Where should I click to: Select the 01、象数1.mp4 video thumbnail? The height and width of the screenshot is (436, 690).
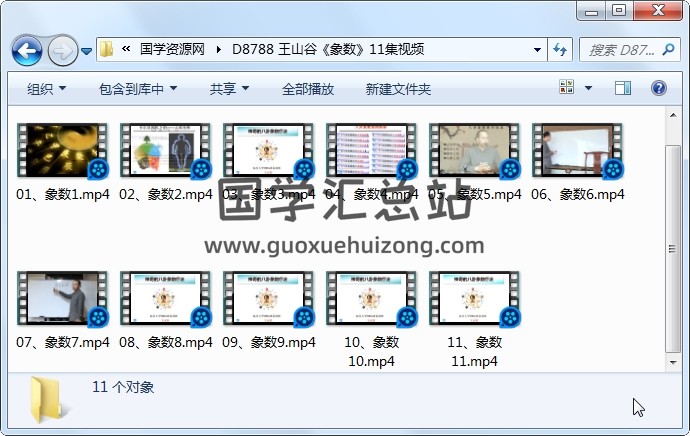(x=62, y=151)
